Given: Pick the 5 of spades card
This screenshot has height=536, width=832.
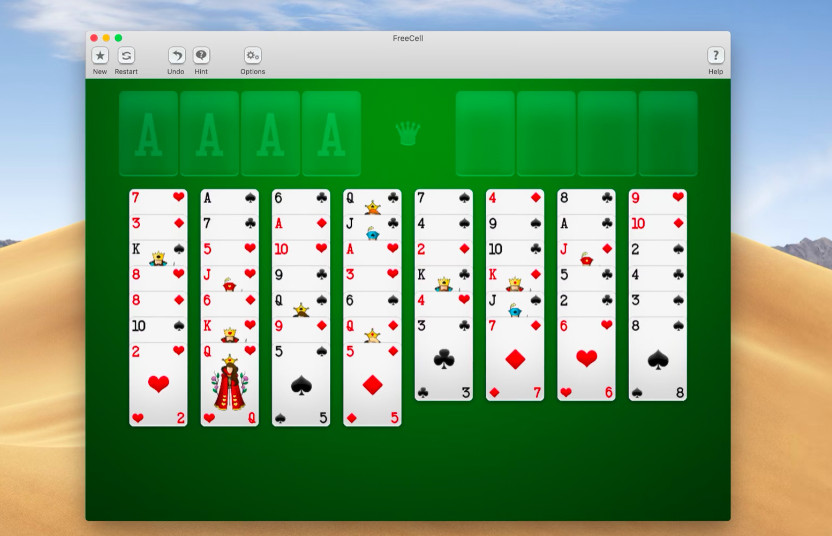Looking at the screenshot, I should 301,385.
